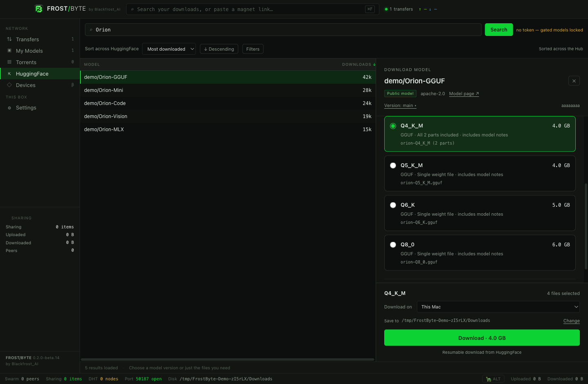Click the Public model badge
Image resolution: width=588 pixels, height=384 pixels.
click(400, 94)
